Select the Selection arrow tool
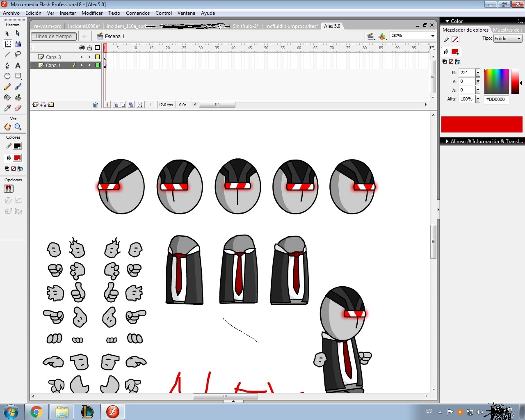The image size is (525, 420). 7,33
